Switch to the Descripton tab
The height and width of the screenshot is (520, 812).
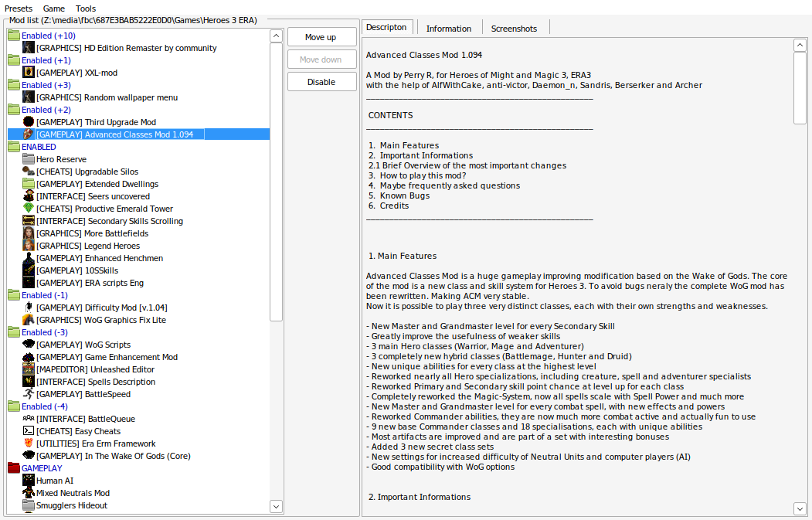click(386, 27)
